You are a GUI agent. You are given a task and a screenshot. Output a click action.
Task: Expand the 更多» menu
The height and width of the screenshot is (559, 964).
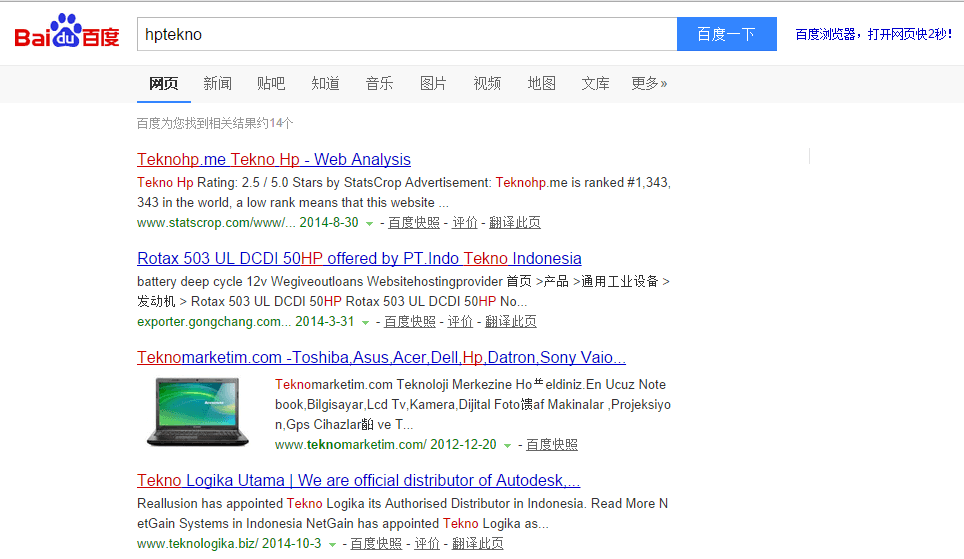[x=649, y=84]
